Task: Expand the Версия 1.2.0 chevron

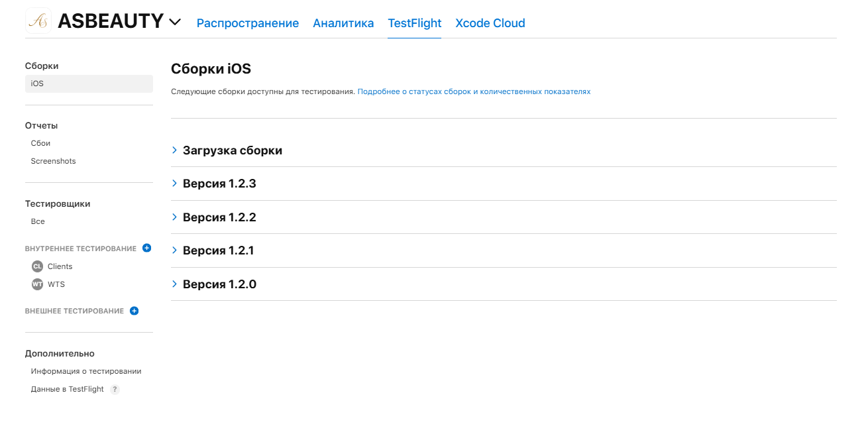Action: coord(175,284)
